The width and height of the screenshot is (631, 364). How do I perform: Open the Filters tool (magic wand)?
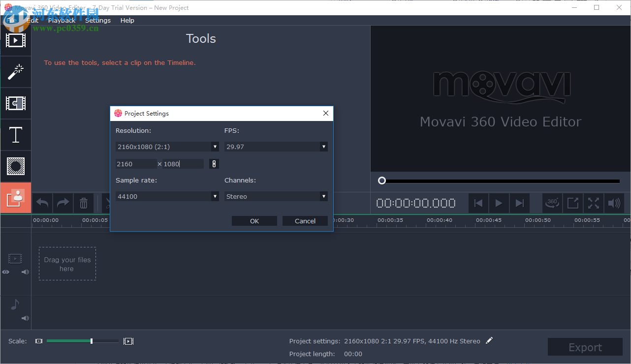(15, 72)
